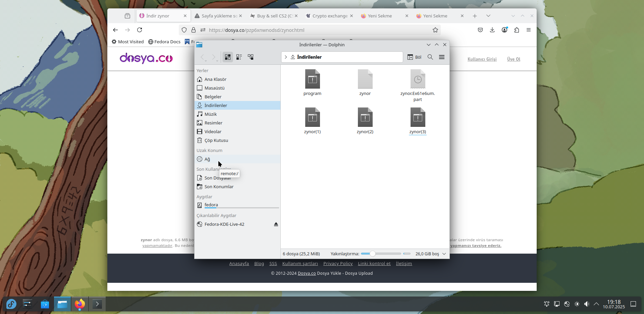Screen dimensions: 644x314
Task: Click the İndirilenler location bar
Action: 342,57
